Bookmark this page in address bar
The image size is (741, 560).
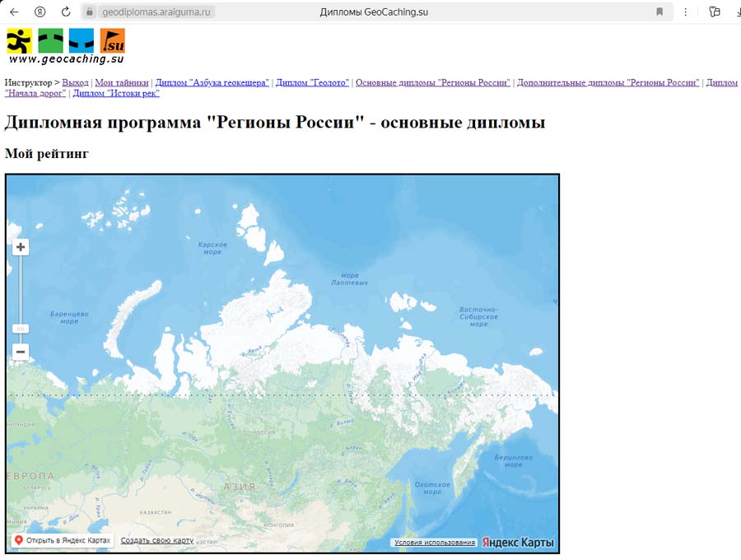659,12
